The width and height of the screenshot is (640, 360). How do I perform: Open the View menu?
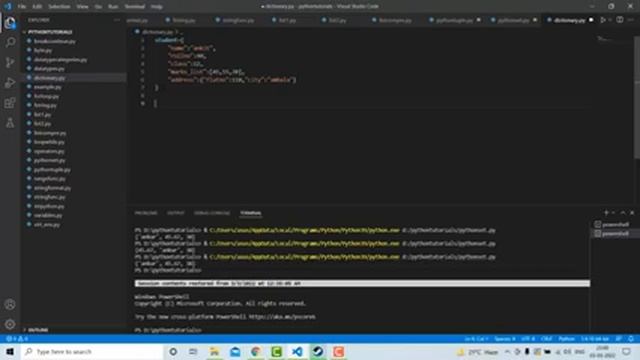[82, 7]
